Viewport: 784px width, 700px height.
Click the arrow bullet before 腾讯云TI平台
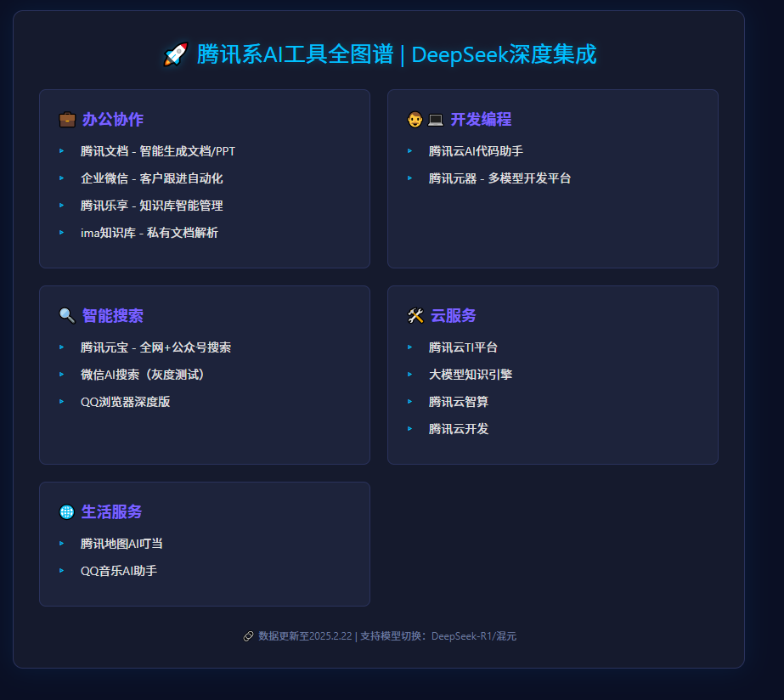410,347
